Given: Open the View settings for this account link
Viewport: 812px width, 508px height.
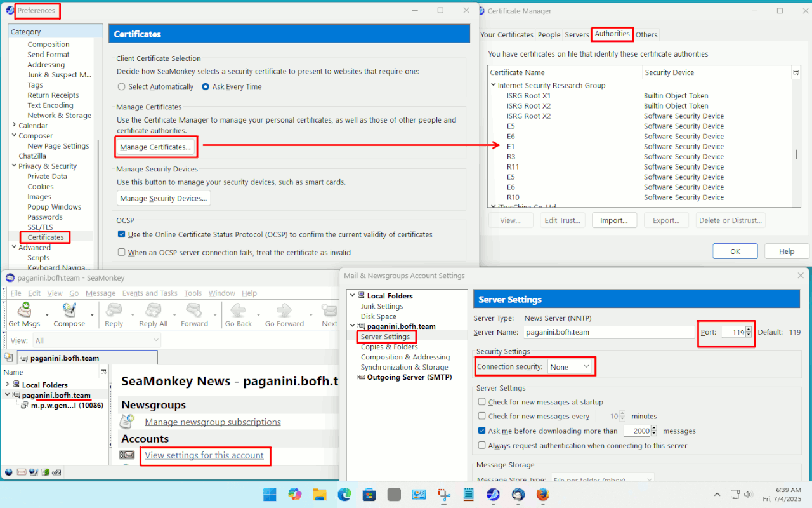Looking at the screenshot, I should [204, 455].
